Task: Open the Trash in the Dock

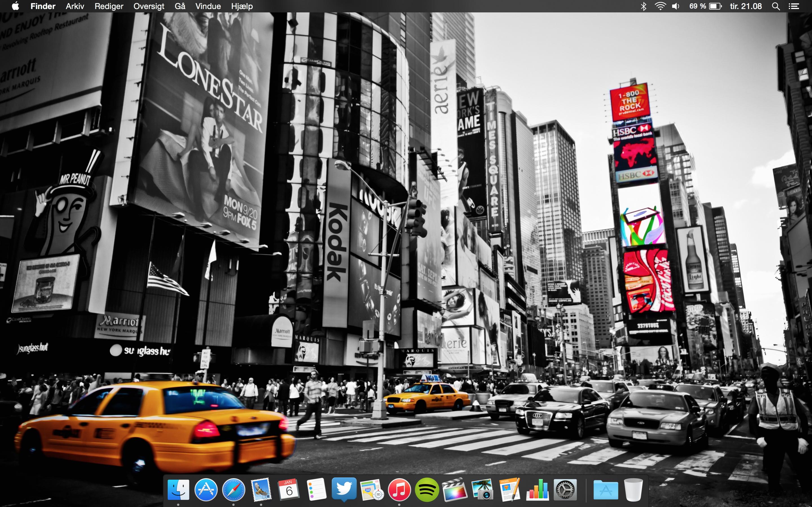Action: pyautogui.click(x=633, y=490)
